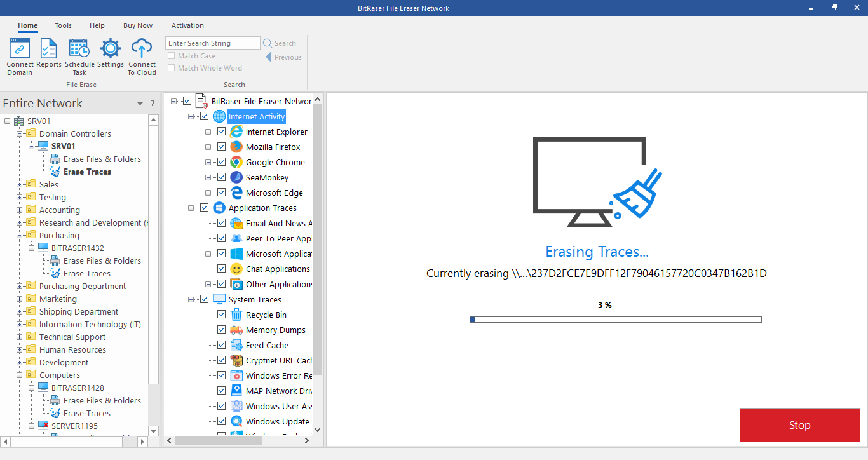This screenshot has width=868, height=460.
Task: Stop the erasing process
Action: [x=799, y=425]
